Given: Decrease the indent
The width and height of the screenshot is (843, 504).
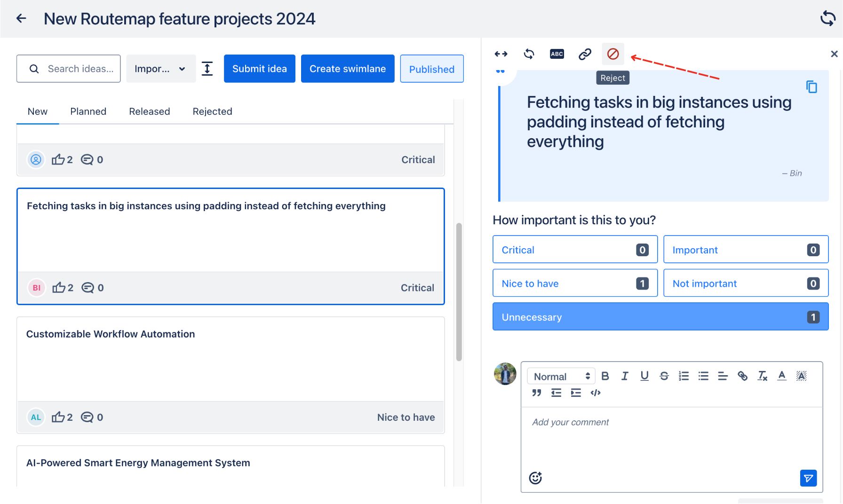Looking at the screenshot, I should (x=556, y=393).
